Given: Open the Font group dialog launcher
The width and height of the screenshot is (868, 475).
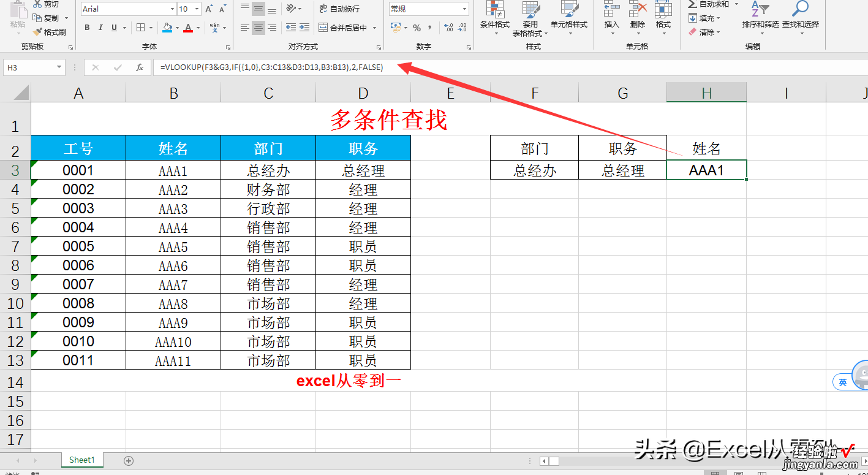Looking at the screenshot, I should [228, 47].
